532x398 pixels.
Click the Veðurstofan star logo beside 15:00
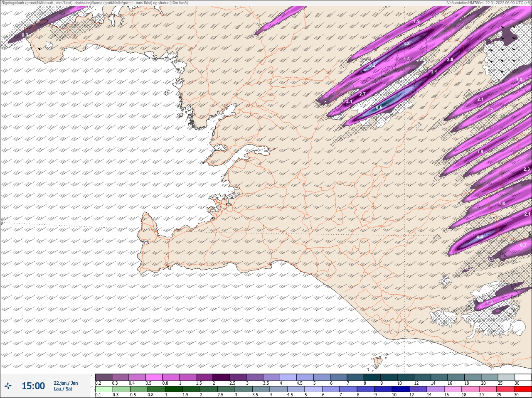click(x=8, y=386)
